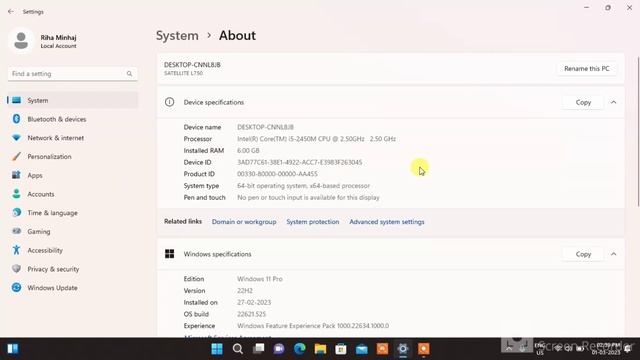
Task: Copy the Device specifications
Action: [x=583, y=102]
